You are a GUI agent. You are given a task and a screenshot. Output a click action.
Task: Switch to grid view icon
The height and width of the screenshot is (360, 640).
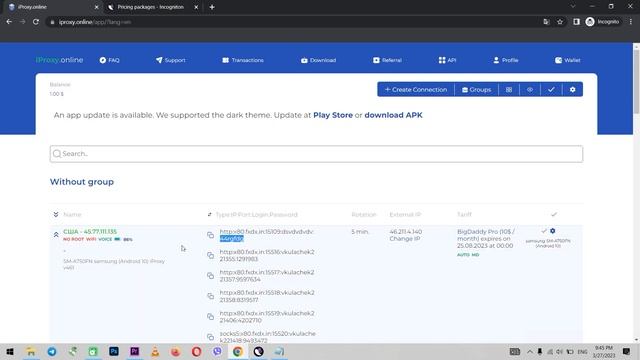(x=509, y=89)
